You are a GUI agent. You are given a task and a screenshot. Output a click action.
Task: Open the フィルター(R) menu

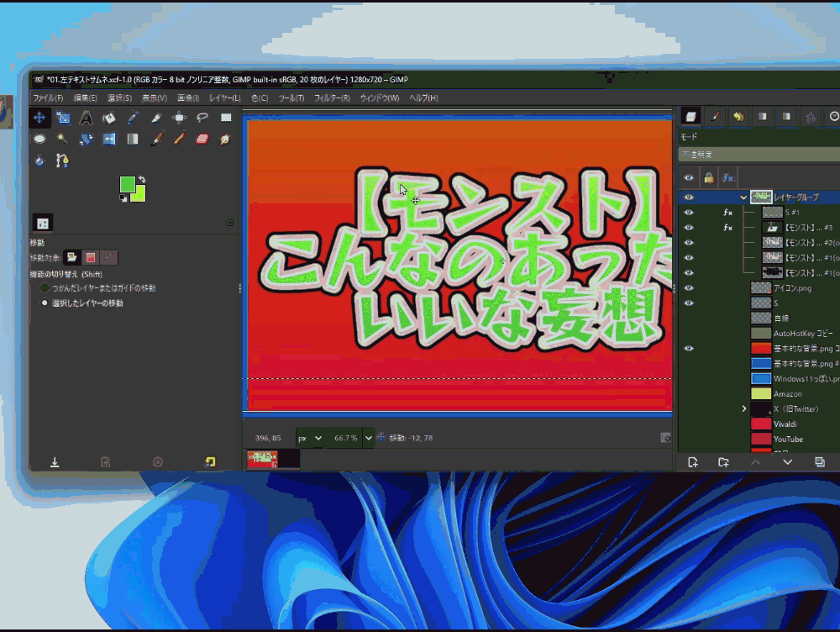tap(332, 98)
